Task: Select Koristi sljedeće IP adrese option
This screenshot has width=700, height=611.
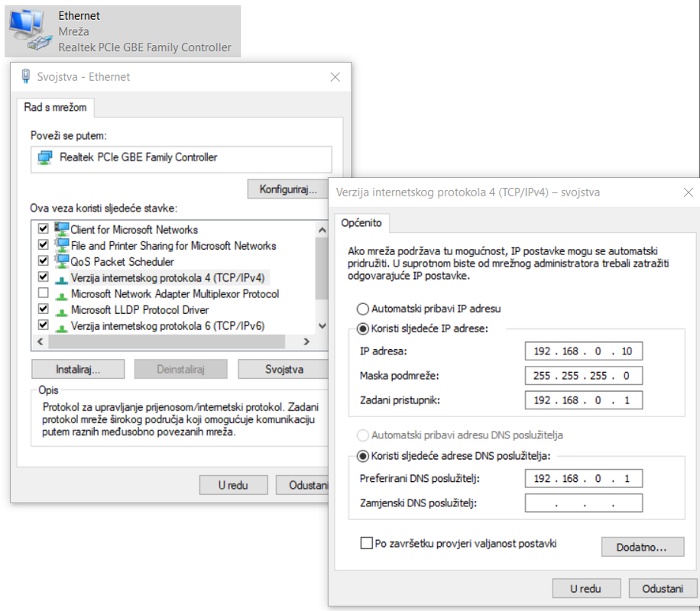Action: click(363, 329)
